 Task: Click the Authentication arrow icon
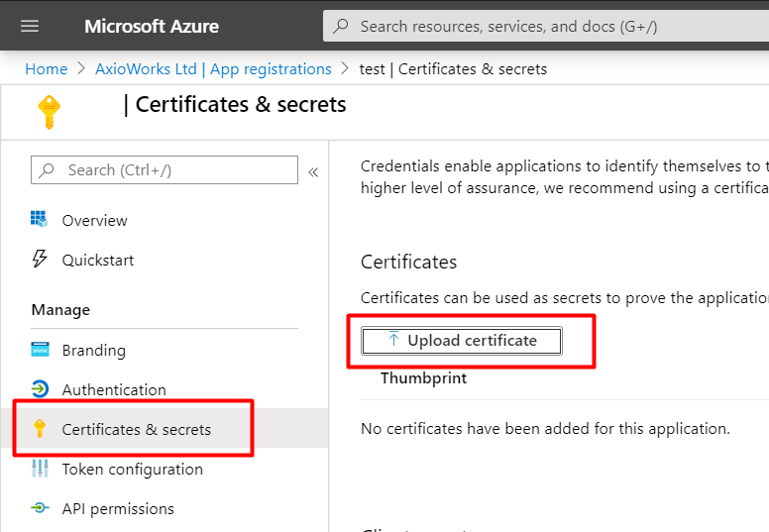[40, 388]
